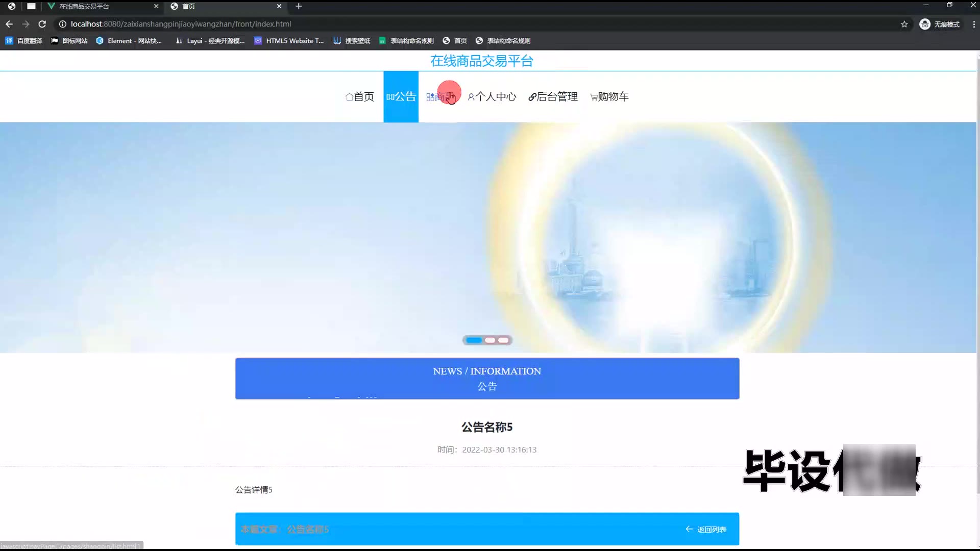
Task: Click the browser back arrow
Action: [x=9, y=24]
